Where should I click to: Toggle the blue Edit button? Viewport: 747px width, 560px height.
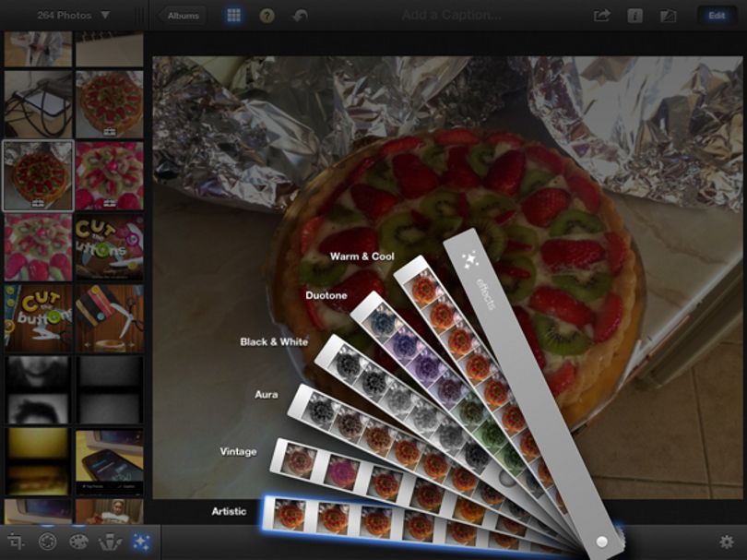717,16
